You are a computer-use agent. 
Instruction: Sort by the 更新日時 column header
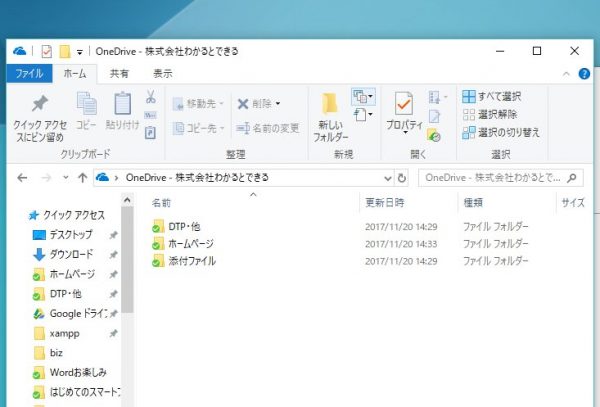point(385,202)
